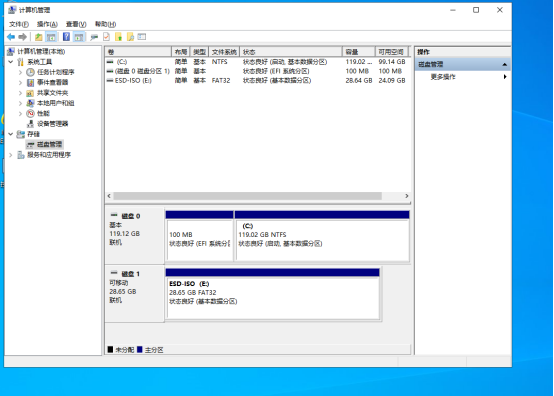Click the 任务计划程序 clock icon
Image resolution: width=554 pixels, height=396 pixels.
[x=30, y=72]
